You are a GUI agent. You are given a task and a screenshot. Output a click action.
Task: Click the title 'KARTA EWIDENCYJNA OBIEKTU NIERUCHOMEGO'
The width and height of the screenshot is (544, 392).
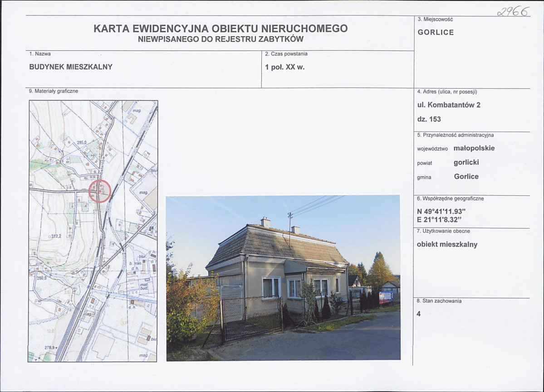[221, 29]
